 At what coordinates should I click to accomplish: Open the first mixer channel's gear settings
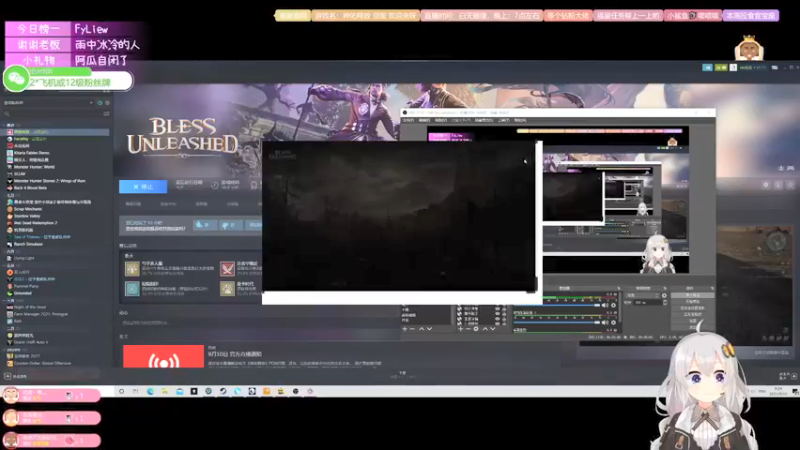coord(613,306)
